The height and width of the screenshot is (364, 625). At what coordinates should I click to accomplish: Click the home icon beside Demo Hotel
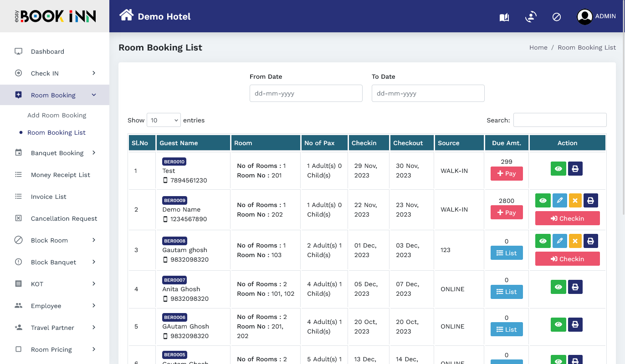click(126, 16)
